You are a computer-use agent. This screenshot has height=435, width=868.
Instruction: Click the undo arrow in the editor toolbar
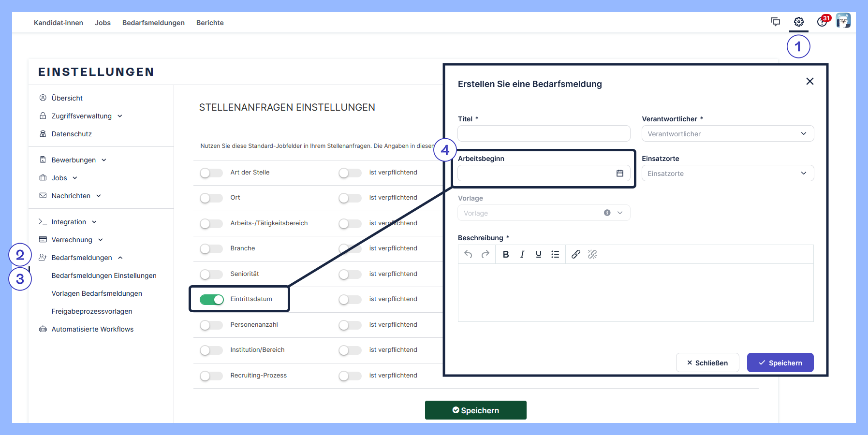[x=468, y=254]
